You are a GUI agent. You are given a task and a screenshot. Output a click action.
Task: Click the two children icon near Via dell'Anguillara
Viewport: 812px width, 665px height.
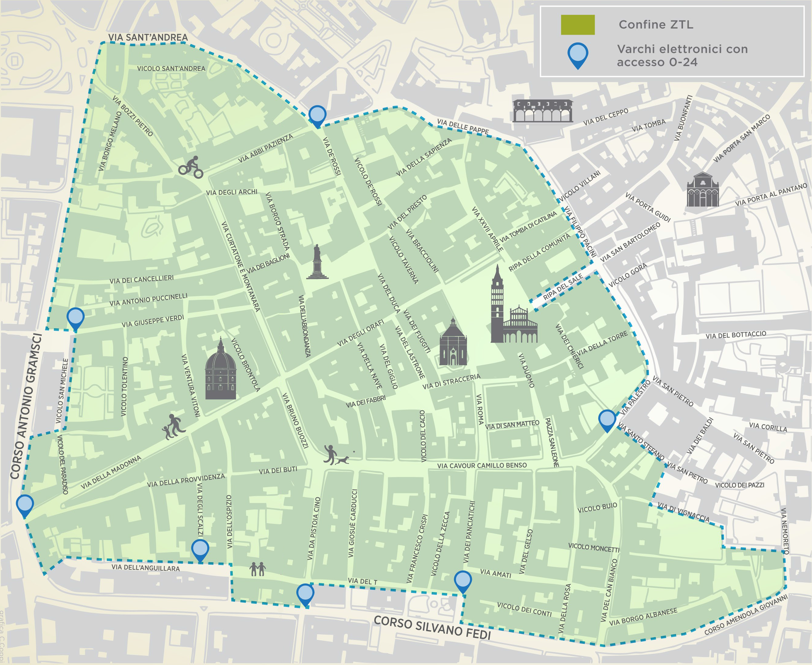(x=257, y=569)
